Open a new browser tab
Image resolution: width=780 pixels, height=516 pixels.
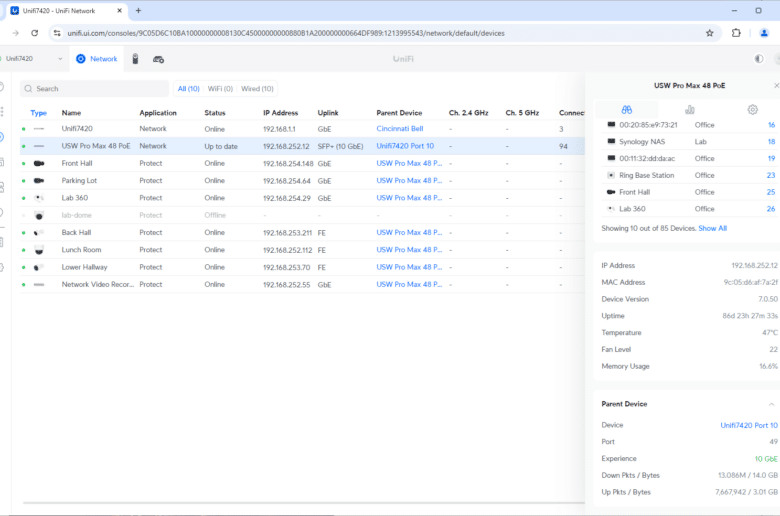point(138,10)
